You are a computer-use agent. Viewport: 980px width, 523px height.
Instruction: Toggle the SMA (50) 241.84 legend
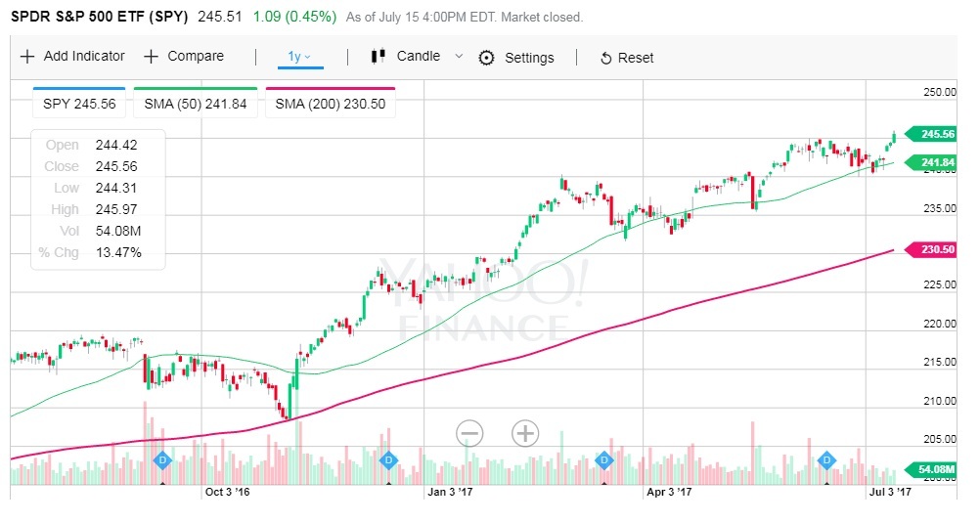click(x=196, y=104)
